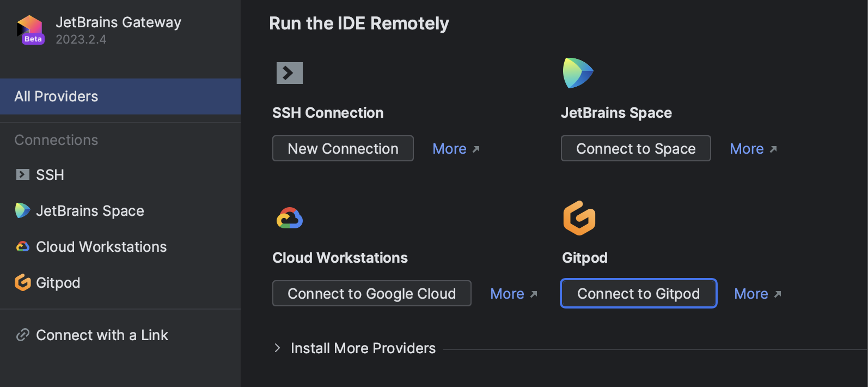Click the large JetBrains Space logo
Image resolution: width=868 pixels, height=387 pixels.
pos(578,73)
